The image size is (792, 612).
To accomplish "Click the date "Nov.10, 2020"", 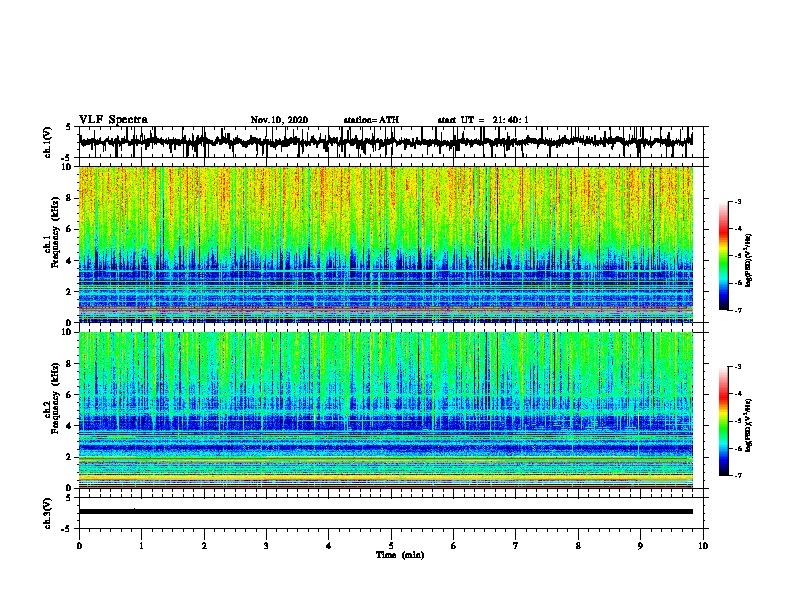I will pos(279,120).
